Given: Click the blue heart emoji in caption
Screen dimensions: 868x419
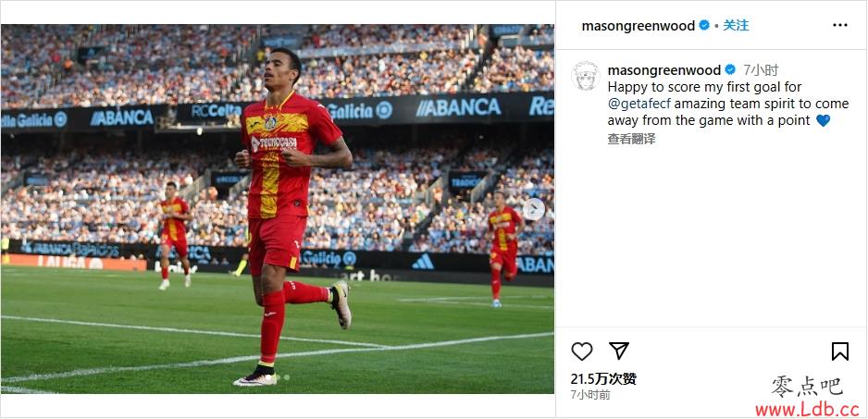Looking at the screenshot, I should pyautogui.click(x=824, y=120).
